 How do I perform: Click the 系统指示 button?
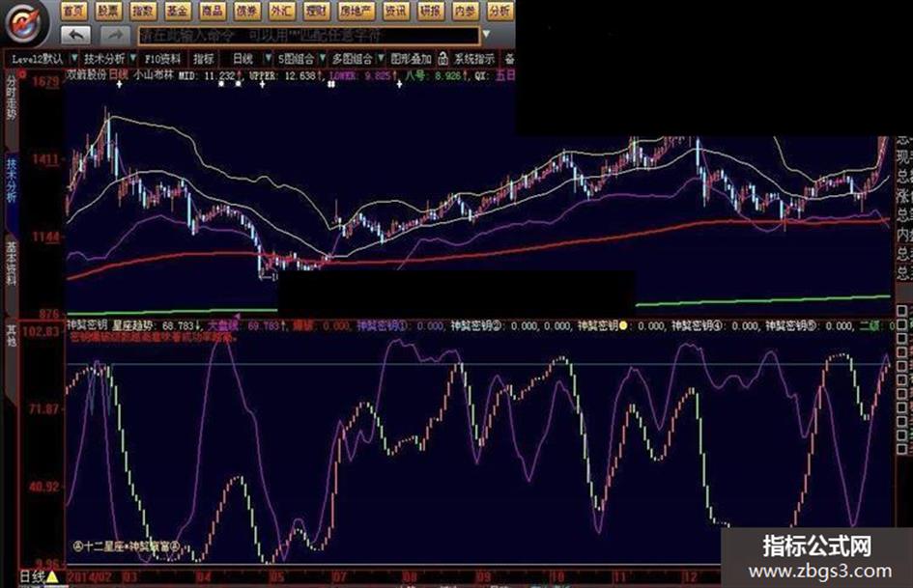[474, 59]
